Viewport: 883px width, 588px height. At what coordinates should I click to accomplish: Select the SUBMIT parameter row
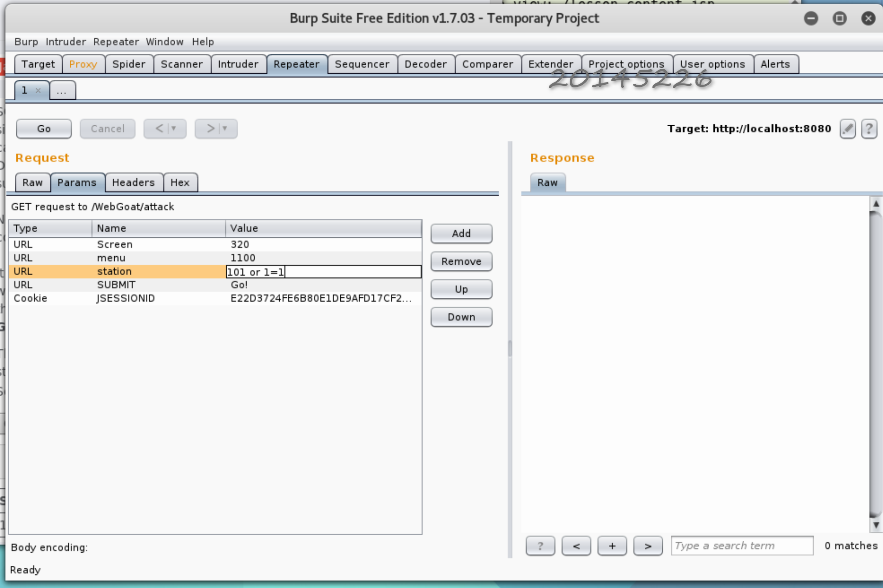coord(215,285)
